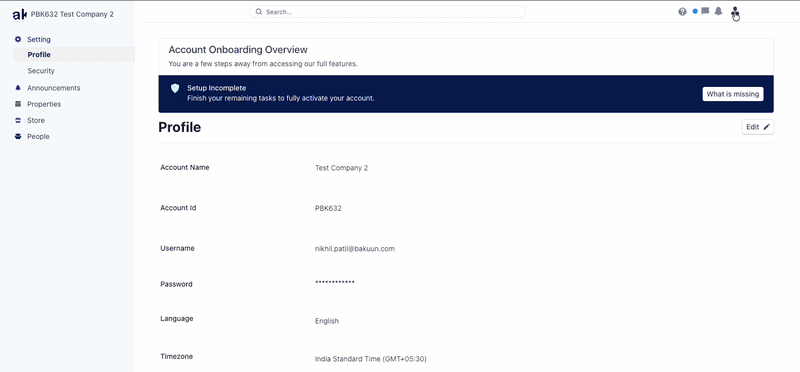Open the user account avatar icon
The image size is (800, 372).
click(x=735, y=12)
